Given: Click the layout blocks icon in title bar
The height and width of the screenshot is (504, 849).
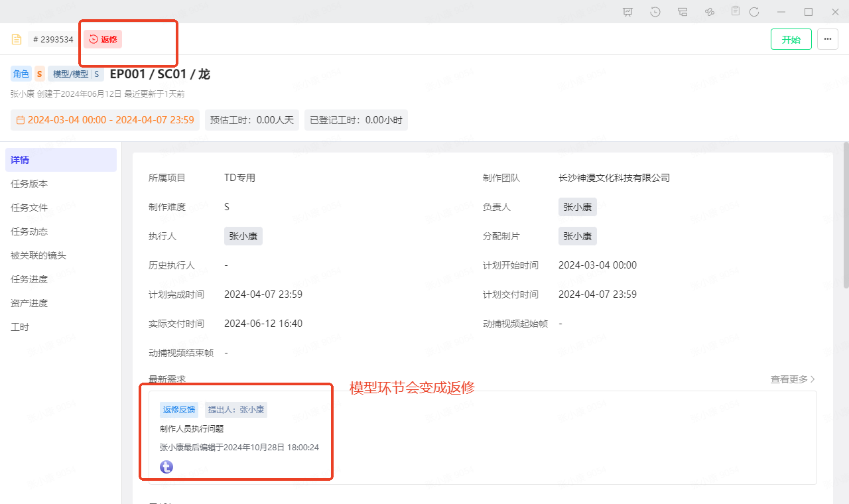Looking at the screenshot, I should click(x=683, y=12).
